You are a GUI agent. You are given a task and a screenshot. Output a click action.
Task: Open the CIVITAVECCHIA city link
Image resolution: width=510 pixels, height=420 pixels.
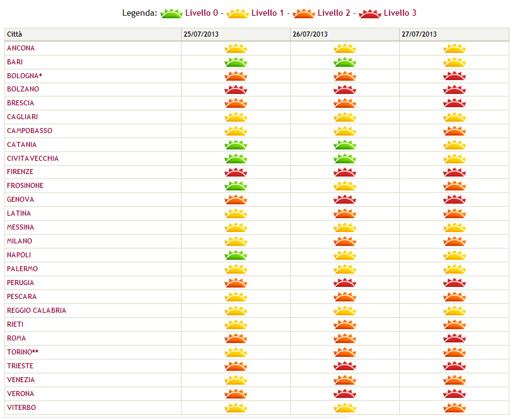point(33,158)
